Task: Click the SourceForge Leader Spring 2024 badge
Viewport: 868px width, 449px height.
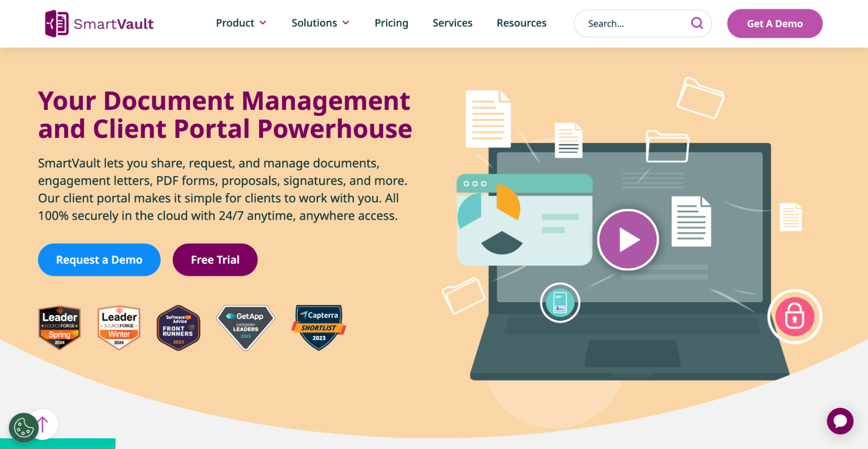Action: tap(59, 328)
